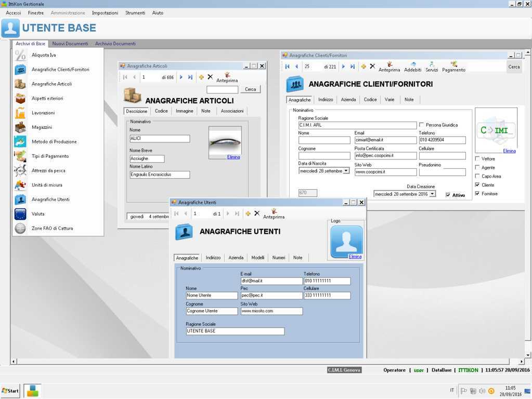The height and width of the screenshot is (399, 532).
Task: Add new record in Anagrafiche Articoli
Action: (201, 77)
